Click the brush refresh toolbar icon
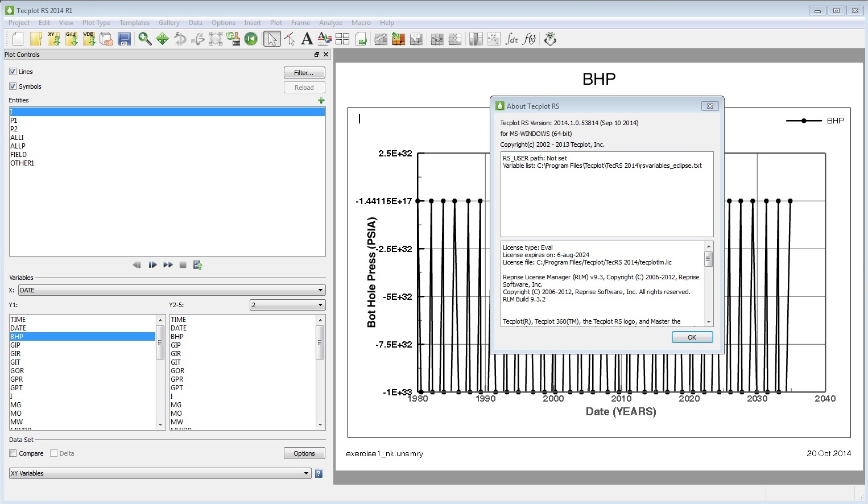Image resolution: width=868 pixels, height=504 pixels. pos(233,39)
